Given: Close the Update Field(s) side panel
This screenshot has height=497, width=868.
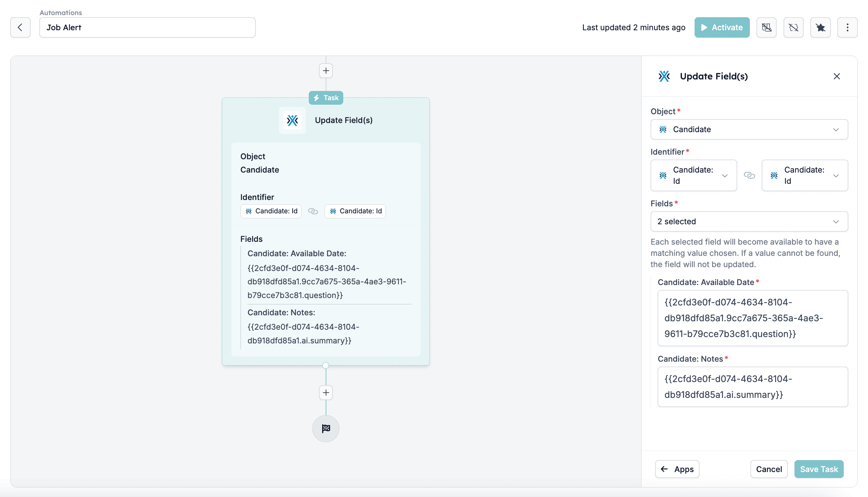Looking at the screenshot, I should tap(837, 76).
